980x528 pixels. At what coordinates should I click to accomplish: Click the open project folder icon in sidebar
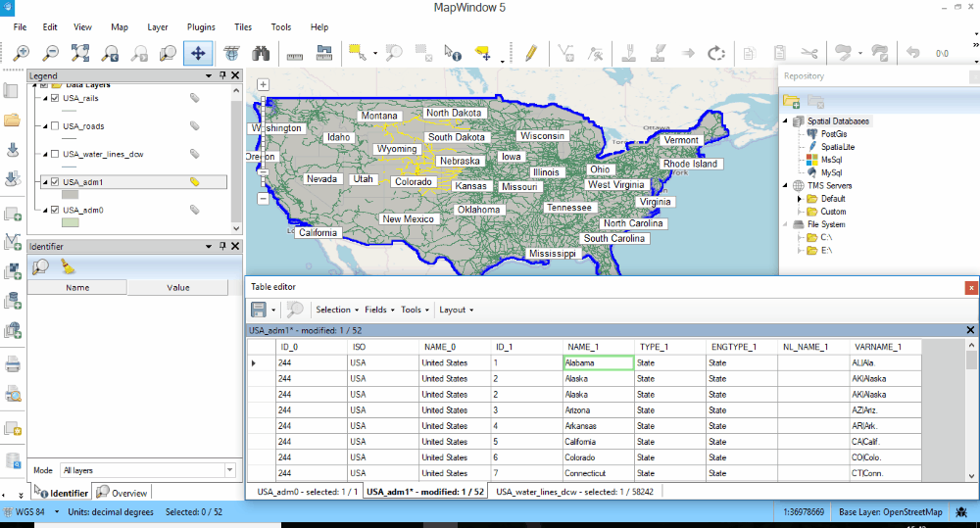click(x=12, y=120)
